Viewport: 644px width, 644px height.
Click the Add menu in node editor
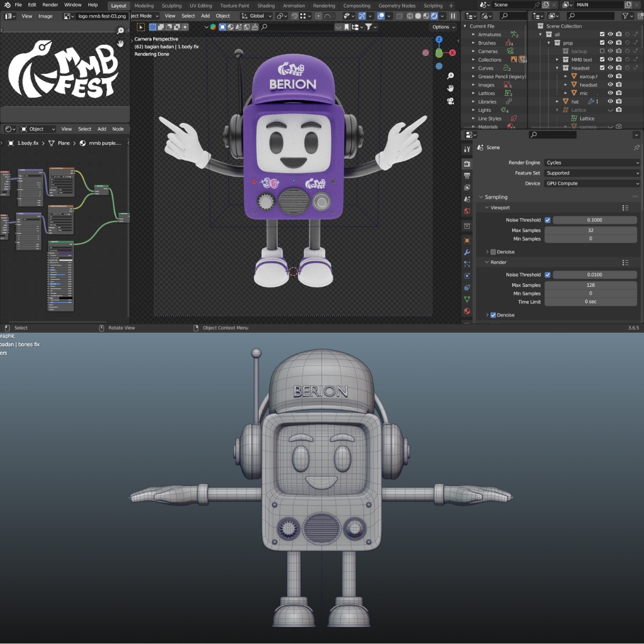click(x=102, y=129)
